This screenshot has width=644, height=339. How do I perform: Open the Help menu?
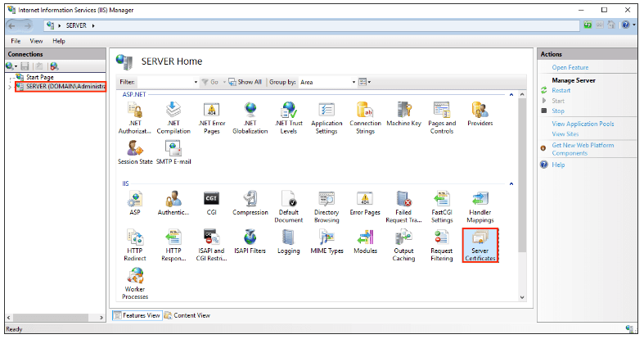point(59,41)
